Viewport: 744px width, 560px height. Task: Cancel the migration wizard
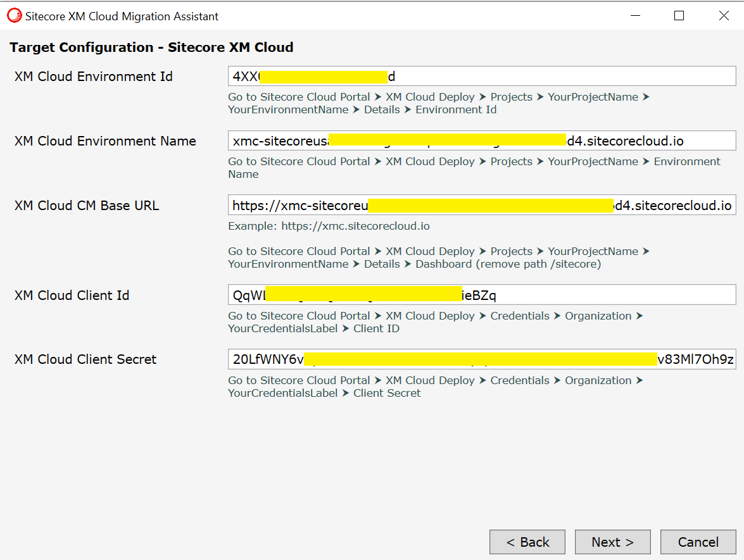698,542
